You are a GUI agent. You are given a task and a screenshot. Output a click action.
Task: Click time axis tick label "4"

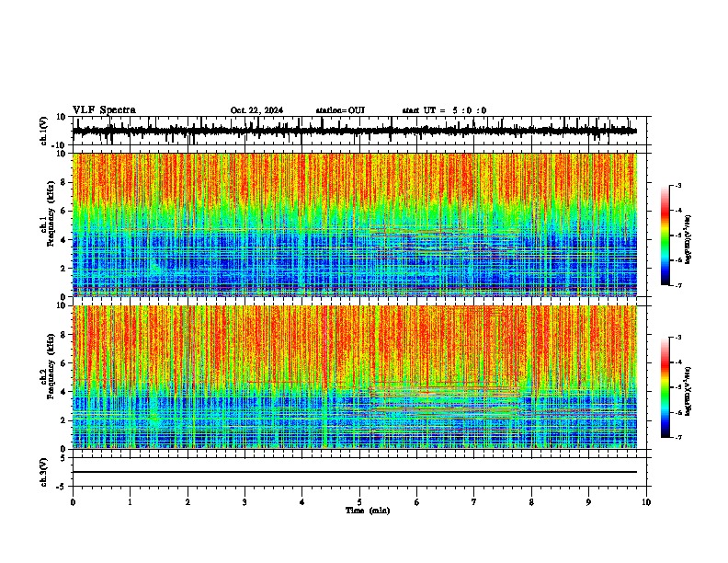tap(302, 502)
